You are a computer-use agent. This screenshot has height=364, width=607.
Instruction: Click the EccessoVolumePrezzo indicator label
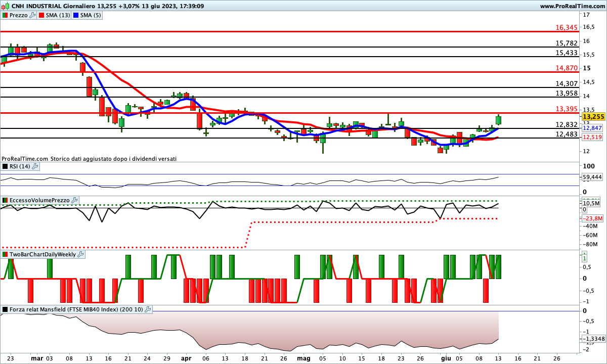39,200
